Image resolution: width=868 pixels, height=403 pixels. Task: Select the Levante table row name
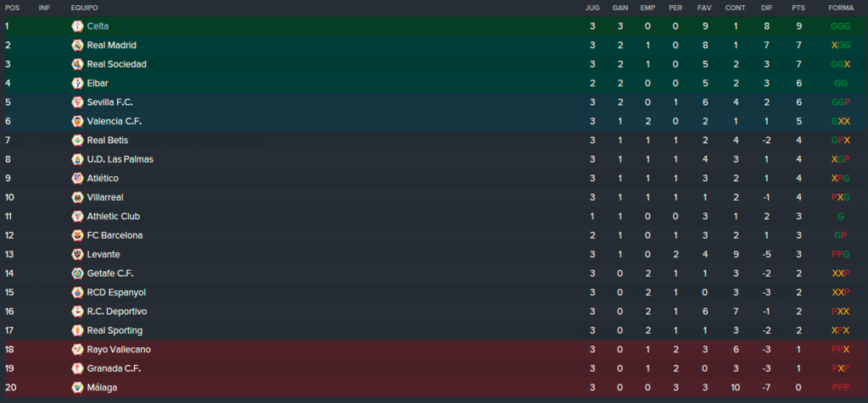(103, 254)
